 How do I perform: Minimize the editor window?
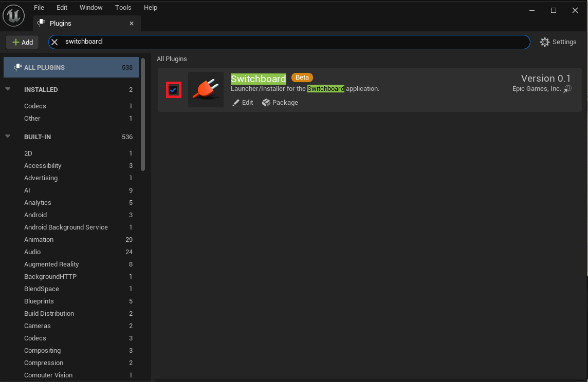pos(532,10)
